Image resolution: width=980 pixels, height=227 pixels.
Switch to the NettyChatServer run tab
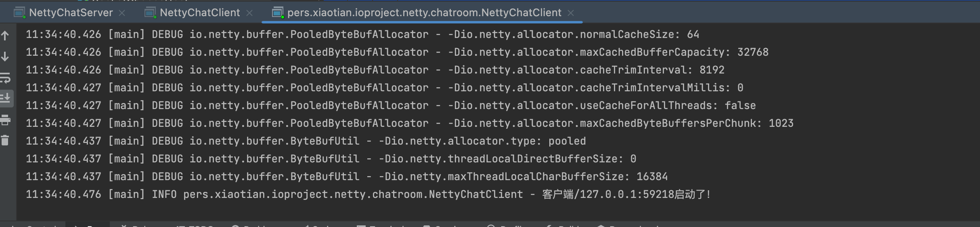pyautogui.click(x=71, y=13)
